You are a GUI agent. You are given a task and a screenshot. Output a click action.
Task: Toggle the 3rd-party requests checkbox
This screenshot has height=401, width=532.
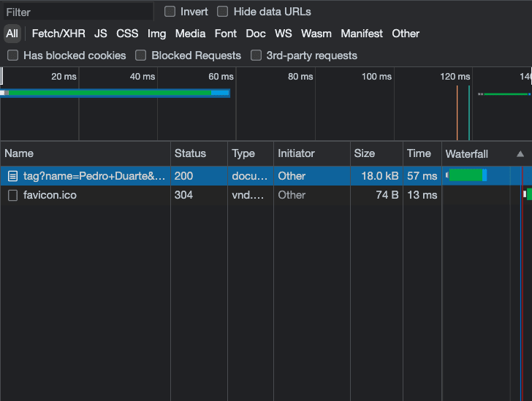[x=256, y=56]
